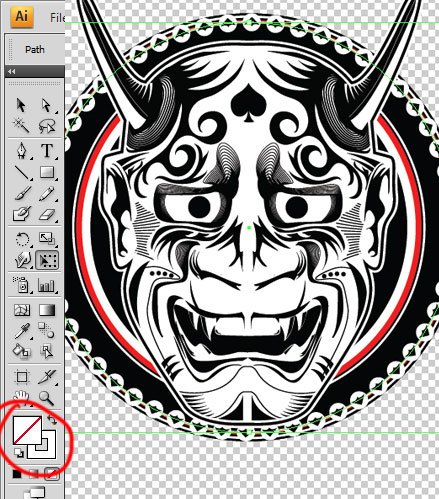
Task: Select the Scale tool
Action: [x=47, y=238]
